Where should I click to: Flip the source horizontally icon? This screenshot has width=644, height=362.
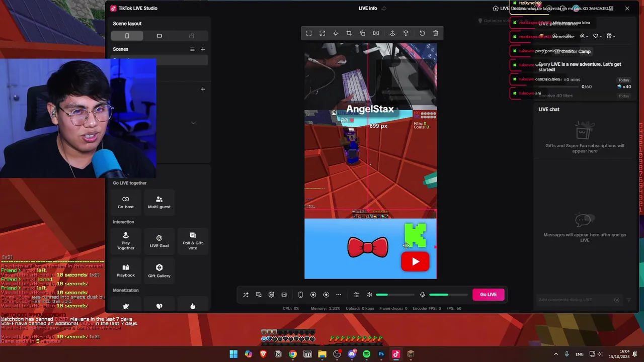376,33
